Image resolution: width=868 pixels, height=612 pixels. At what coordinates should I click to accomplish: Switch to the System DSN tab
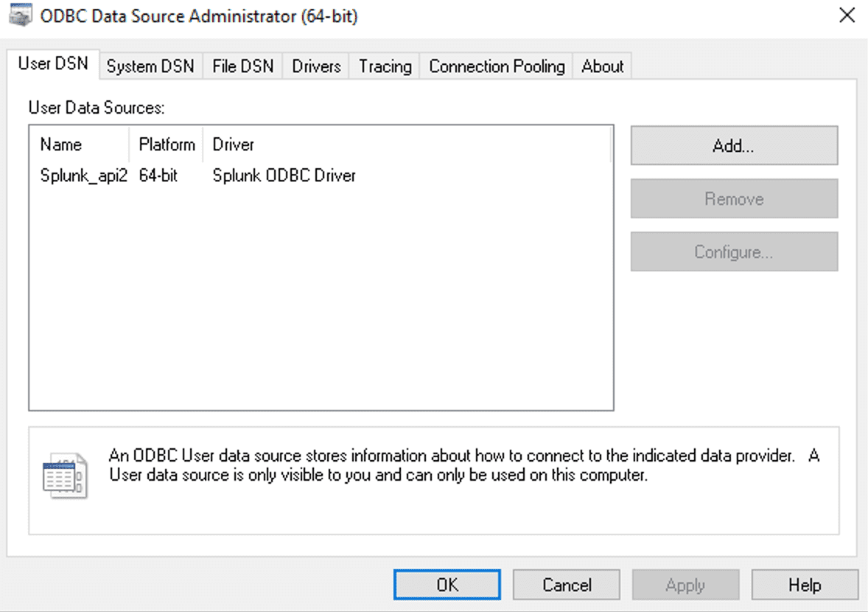(150, 66)
